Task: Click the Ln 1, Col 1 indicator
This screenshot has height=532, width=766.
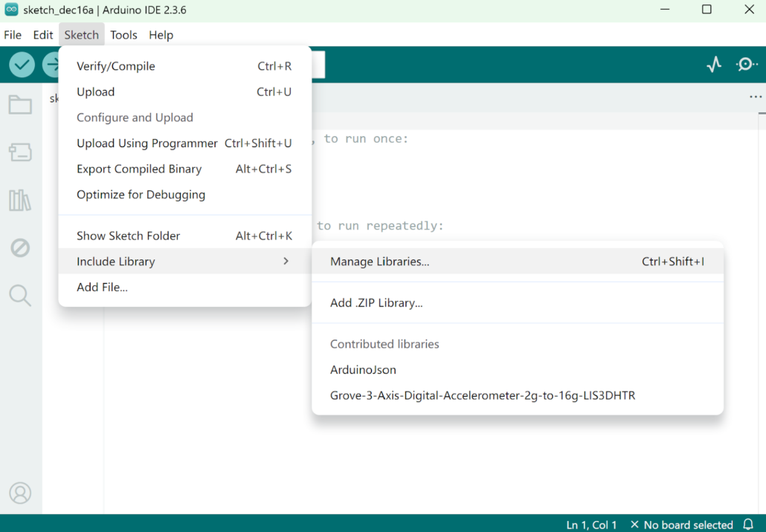Action: (591, 524)
